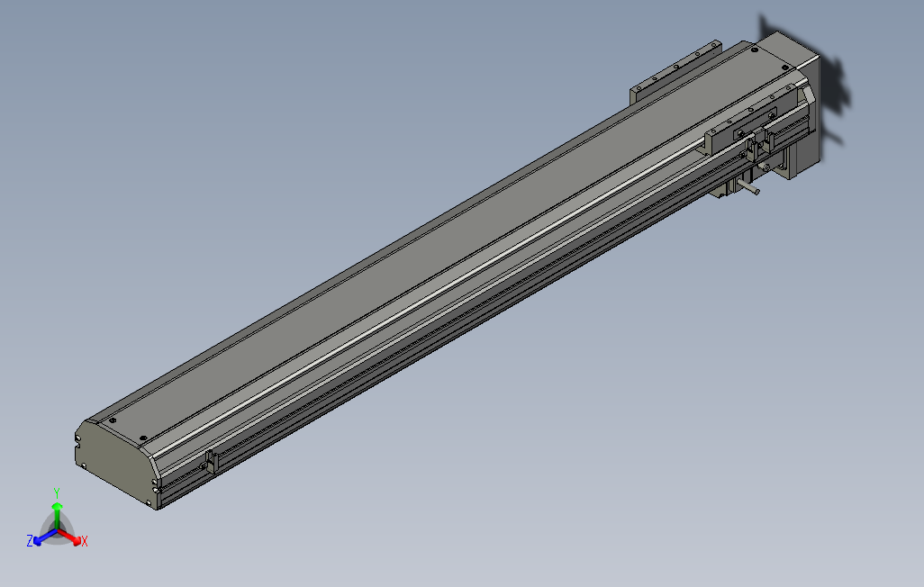The height and width of the screenshot is (587, 924).
Task: Click the red X axis arrow
Action: 77,539
